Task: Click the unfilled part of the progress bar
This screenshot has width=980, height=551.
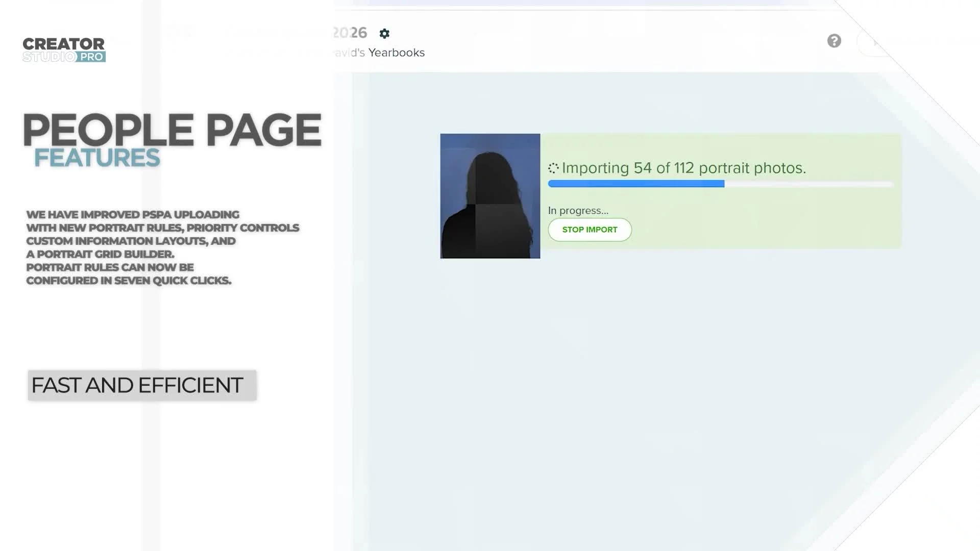Action: [x=808, y=184]
